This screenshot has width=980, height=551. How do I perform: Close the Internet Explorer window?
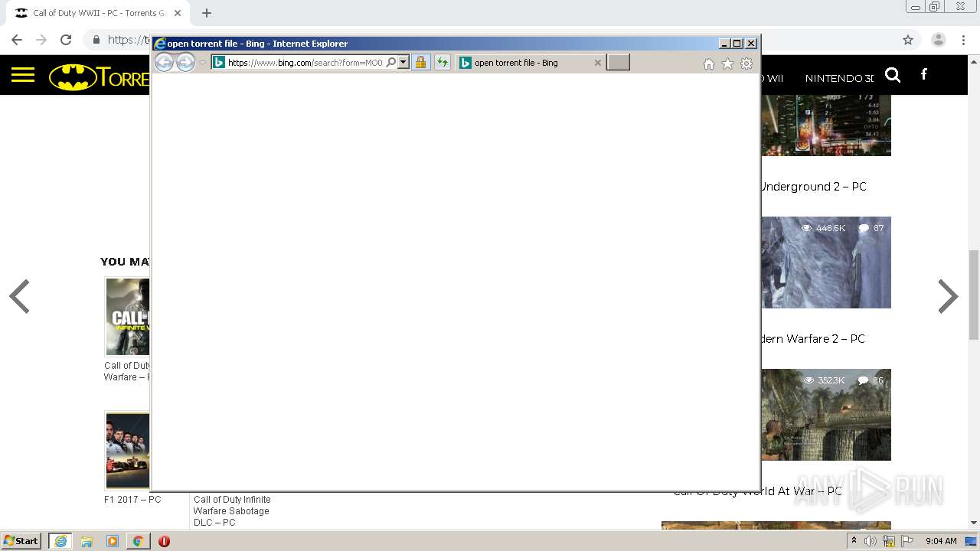[x=751, y=44]
